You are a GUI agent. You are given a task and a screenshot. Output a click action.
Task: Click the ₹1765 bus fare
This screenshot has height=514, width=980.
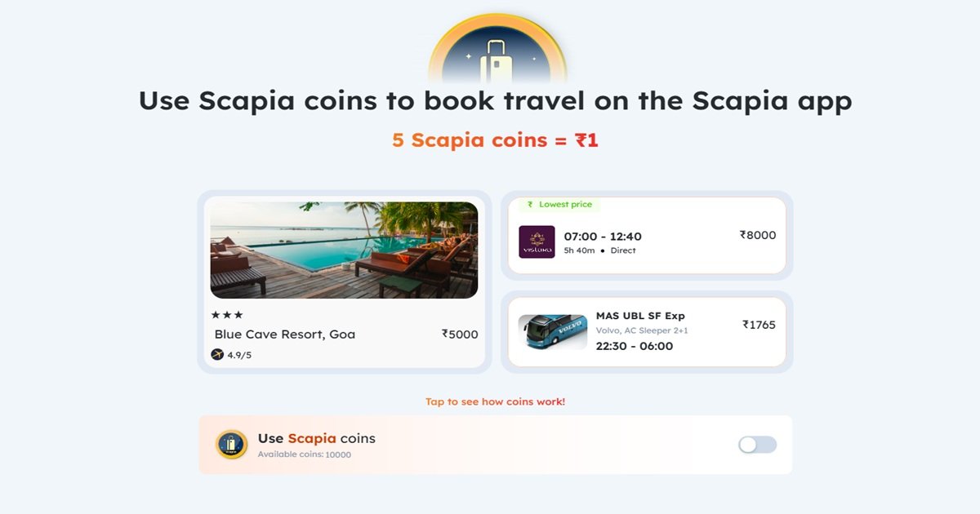tap(759, 325)
